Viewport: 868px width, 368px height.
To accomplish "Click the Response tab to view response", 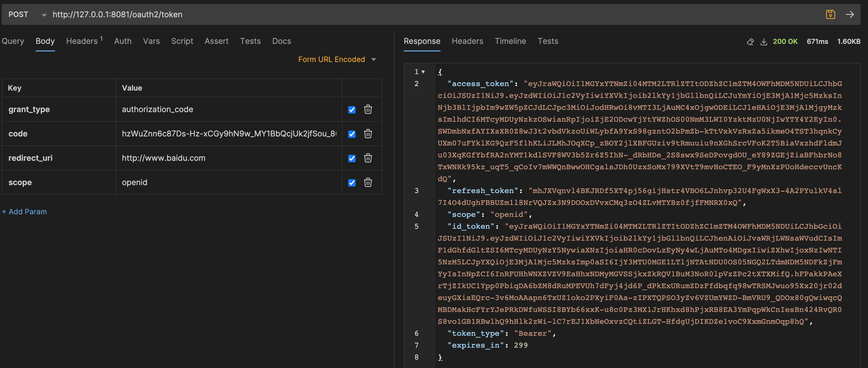I will coord(422,40).
